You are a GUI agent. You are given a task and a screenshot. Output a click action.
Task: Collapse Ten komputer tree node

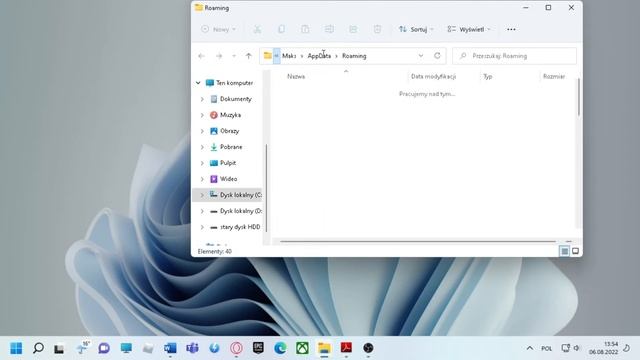pos(198,83)
